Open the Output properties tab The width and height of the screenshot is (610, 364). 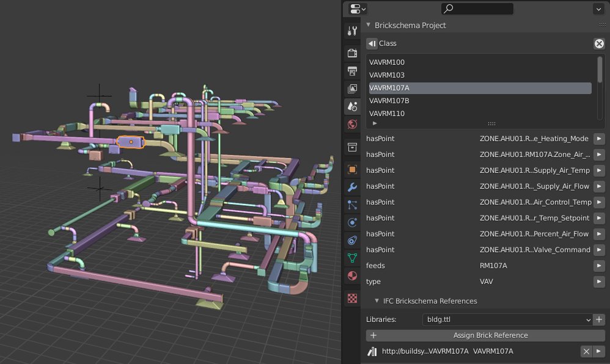(x=352, y=71)
